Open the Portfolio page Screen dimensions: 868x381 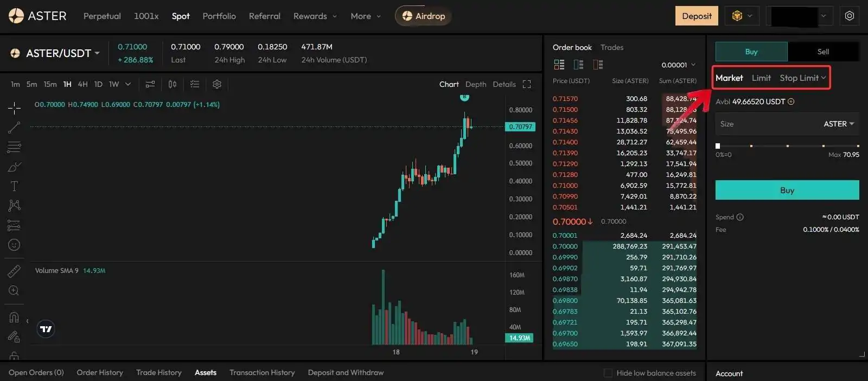(219, 16)
